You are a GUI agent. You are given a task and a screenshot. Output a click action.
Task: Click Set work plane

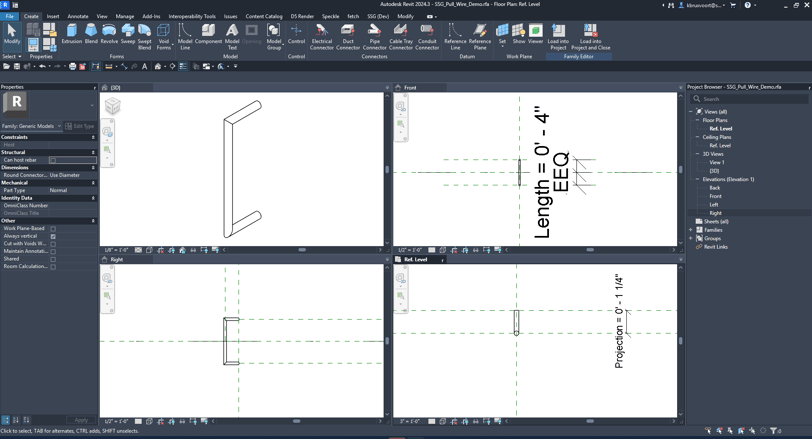[502, 34]
